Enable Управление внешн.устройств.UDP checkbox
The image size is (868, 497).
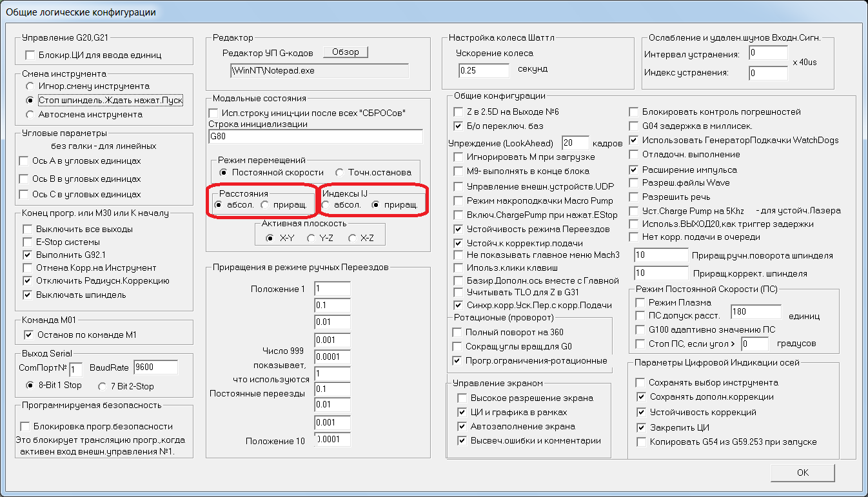pyautogui.click(x=459, y=186)
